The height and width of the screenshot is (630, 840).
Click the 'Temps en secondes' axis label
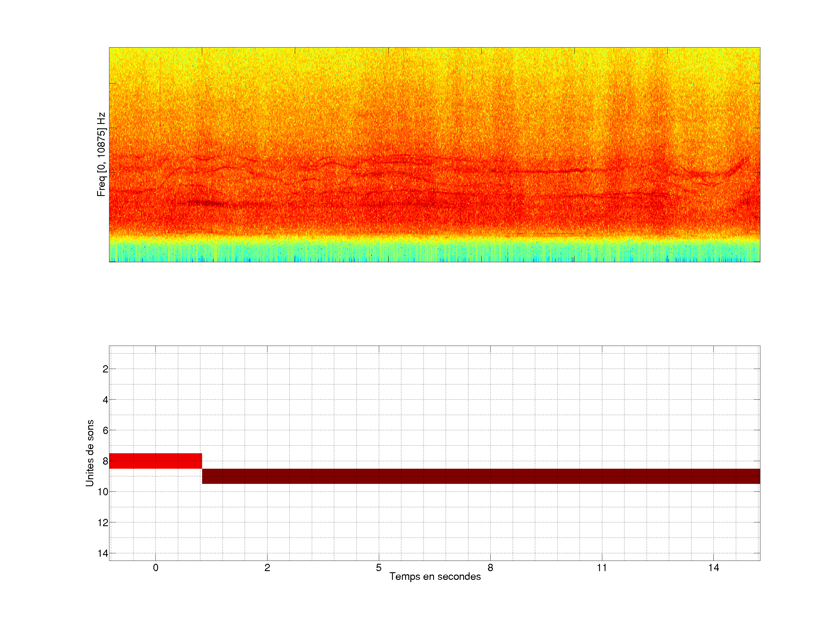[435, 576]
